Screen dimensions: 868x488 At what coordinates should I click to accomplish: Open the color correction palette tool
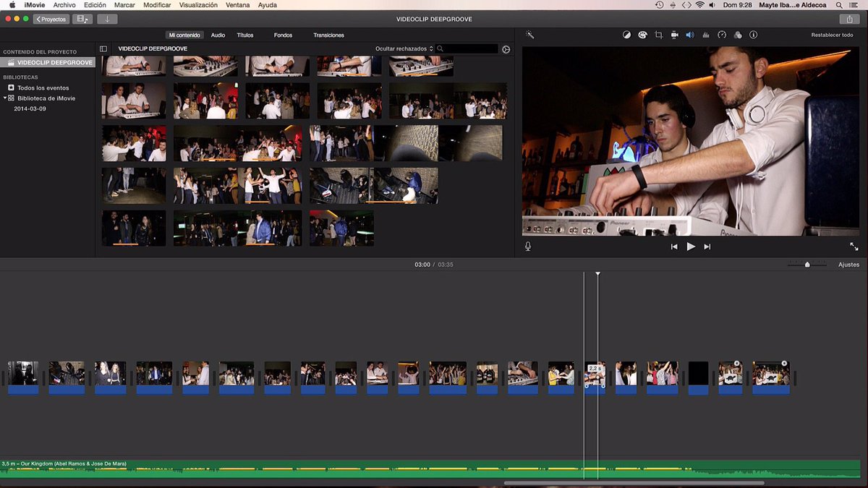(642, 35)
